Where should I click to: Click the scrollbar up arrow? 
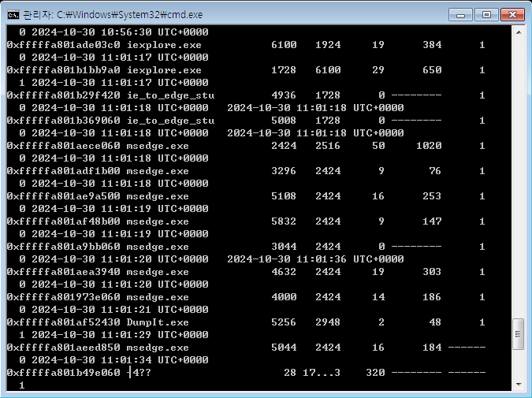tap(519, 32)
